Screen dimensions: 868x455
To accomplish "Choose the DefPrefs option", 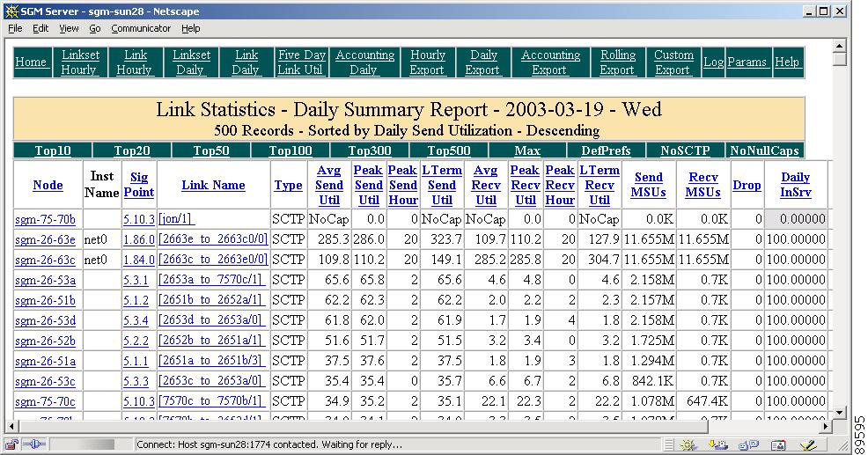I will [x=607, y=150].
